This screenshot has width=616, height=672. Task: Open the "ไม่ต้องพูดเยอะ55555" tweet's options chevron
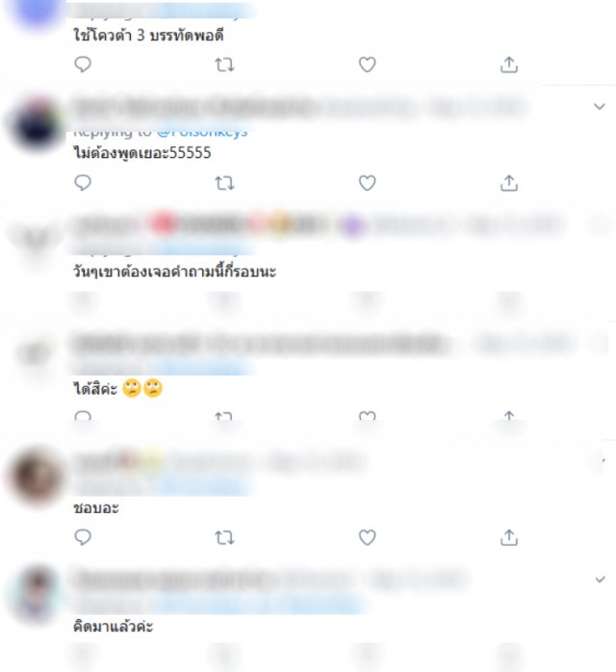(x=600, y=106)
